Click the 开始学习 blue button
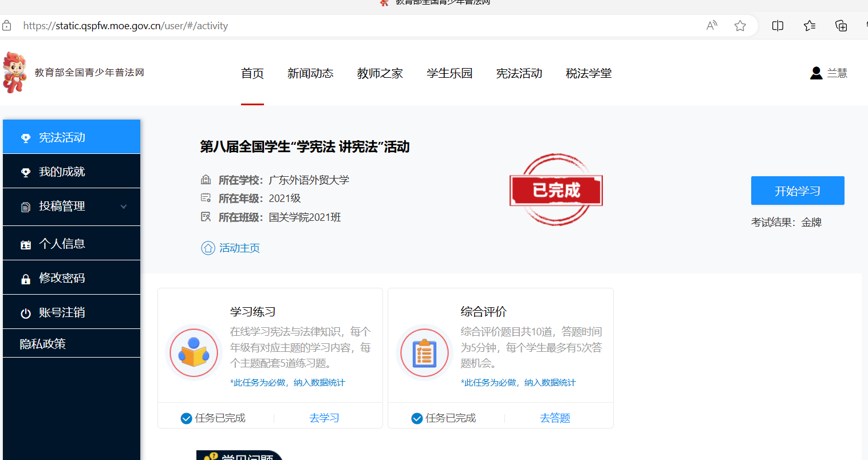The height and width of the screenshot is (460, 868). 798,191
